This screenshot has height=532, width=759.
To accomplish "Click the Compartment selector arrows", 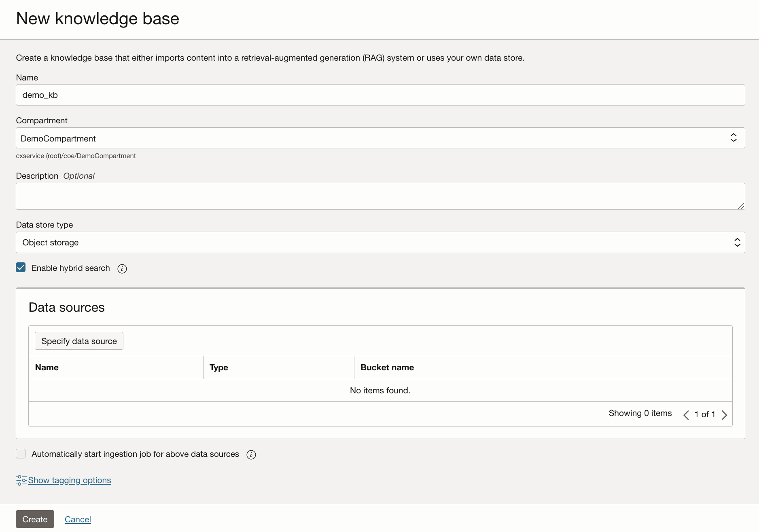I will 734,138.
